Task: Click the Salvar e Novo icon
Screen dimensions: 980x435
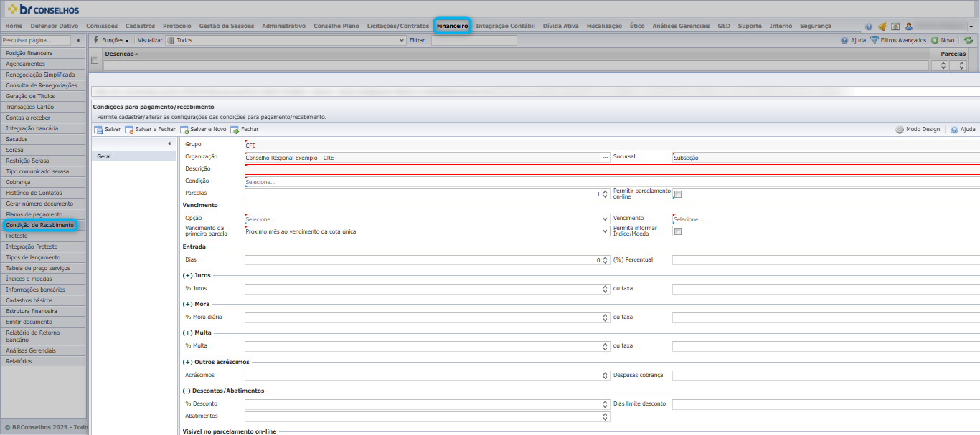Action: pyautogui.click(x=184, y=130)
